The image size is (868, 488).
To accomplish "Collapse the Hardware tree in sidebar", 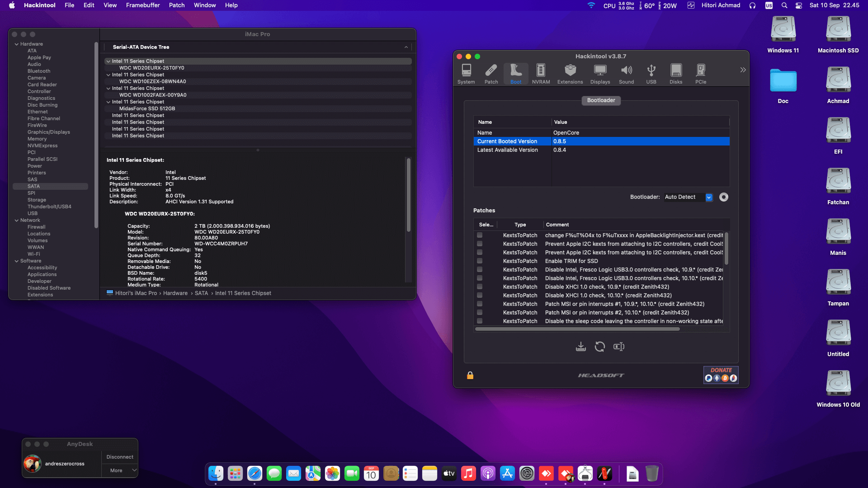I will click(17, 44).
